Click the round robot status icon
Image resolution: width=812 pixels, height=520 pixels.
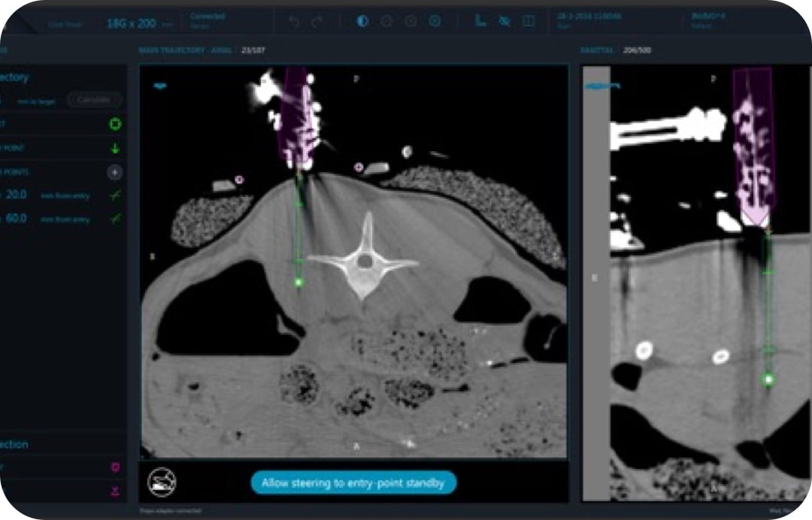click(159, 481)
